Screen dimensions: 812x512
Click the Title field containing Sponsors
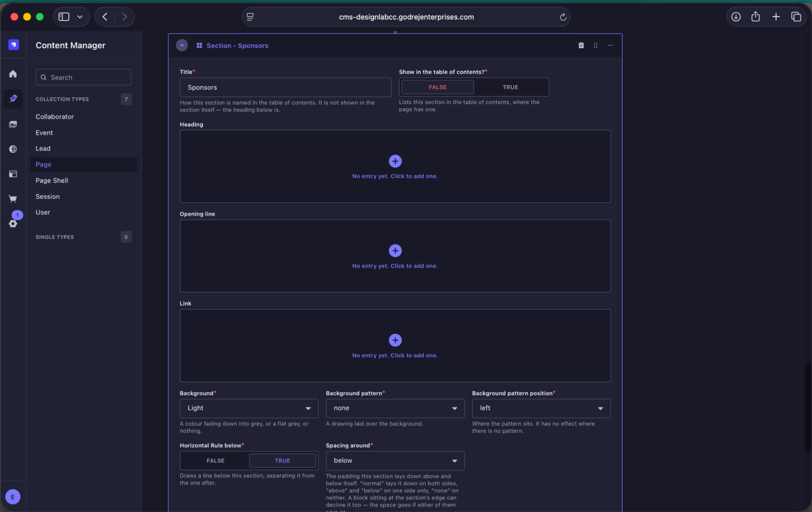click(285, 87)
